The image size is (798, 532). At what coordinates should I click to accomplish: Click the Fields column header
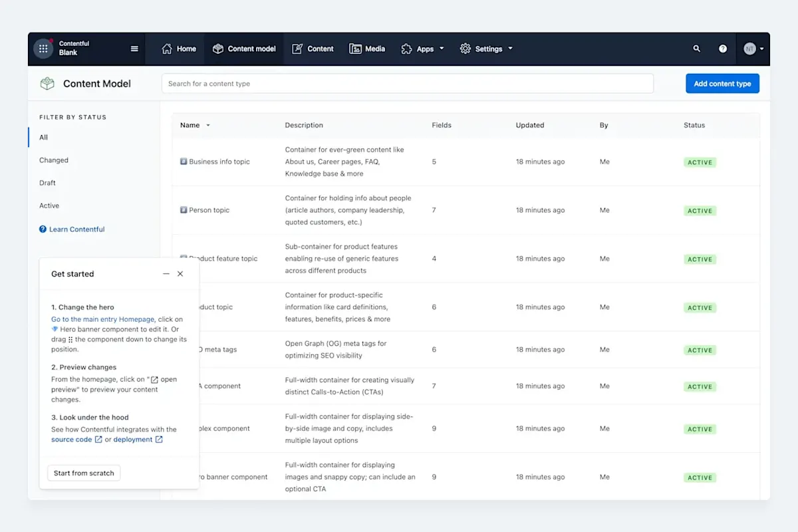tap(442, 125)
